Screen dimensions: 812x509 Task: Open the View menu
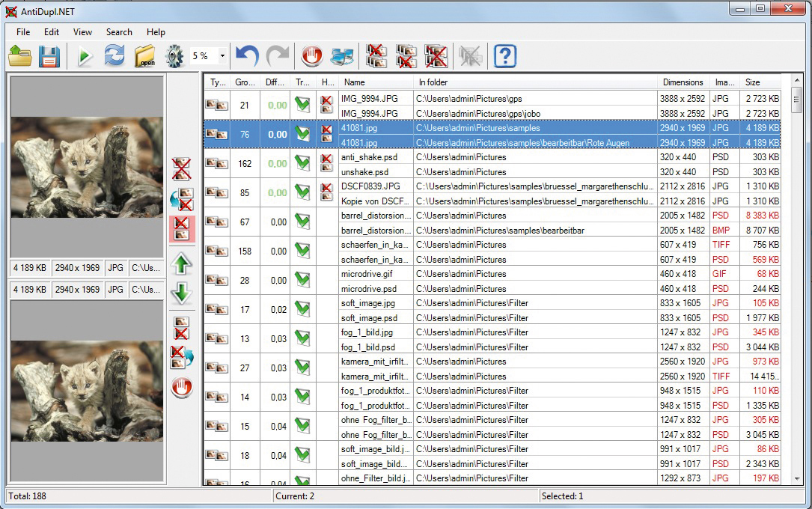82,32
